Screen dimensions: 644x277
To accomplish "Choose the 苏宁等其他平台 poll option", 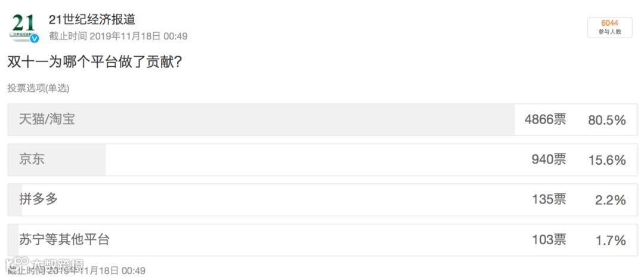I will tap(323, 239).
